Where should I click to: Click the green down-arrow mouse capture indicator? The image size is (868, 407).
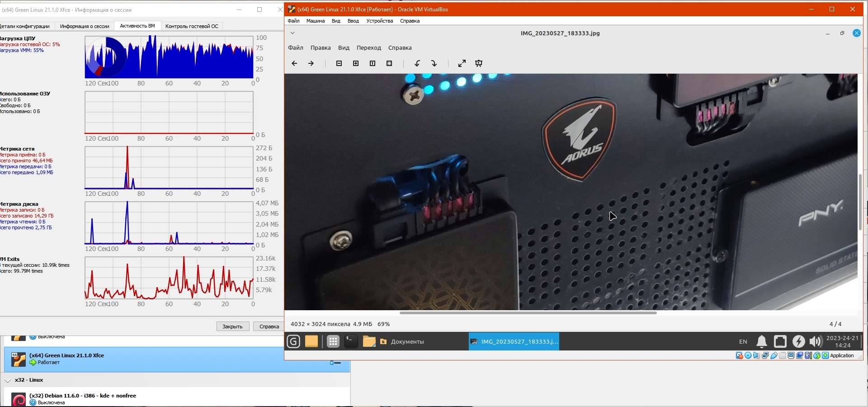pos(826,355)
